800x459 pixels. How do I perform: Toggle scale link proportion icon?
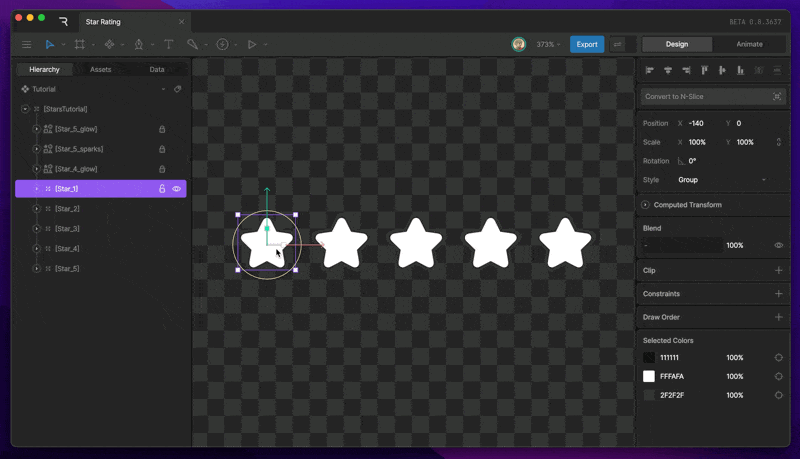point(779,142)
